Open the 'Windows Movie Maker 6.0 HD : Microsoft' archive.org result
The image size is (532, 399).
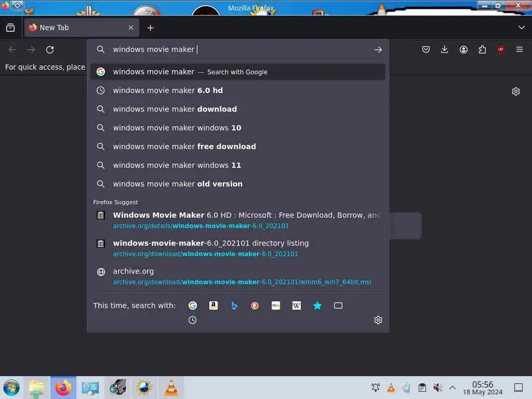(238, 220)
